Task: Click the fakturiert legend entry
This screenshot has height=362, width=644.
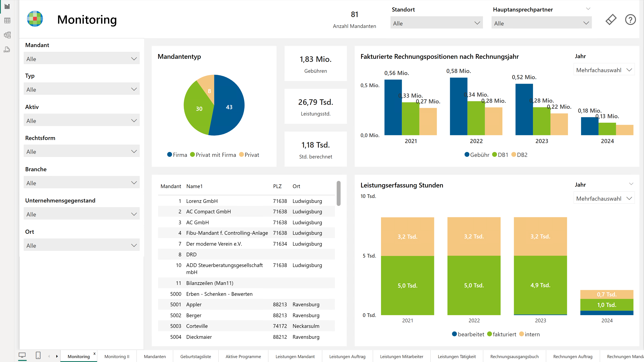Action: point(502,334)
